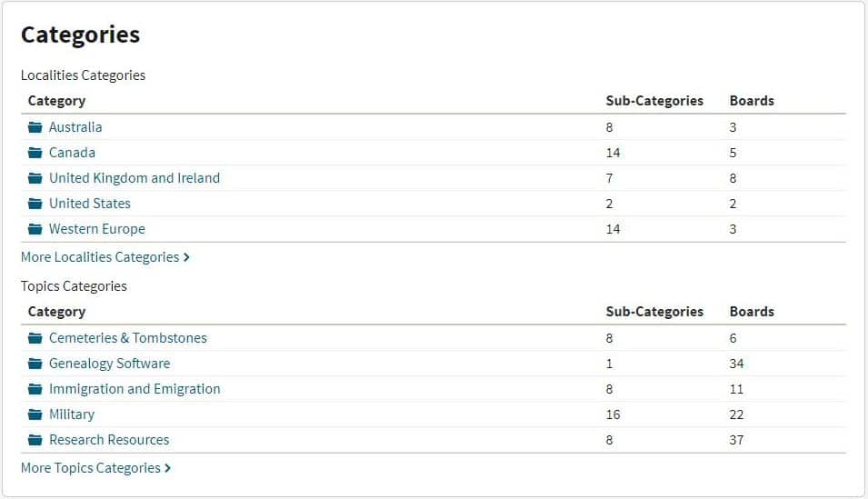View the Military topic category
This screenshot has width=868, height=499.
72,414
